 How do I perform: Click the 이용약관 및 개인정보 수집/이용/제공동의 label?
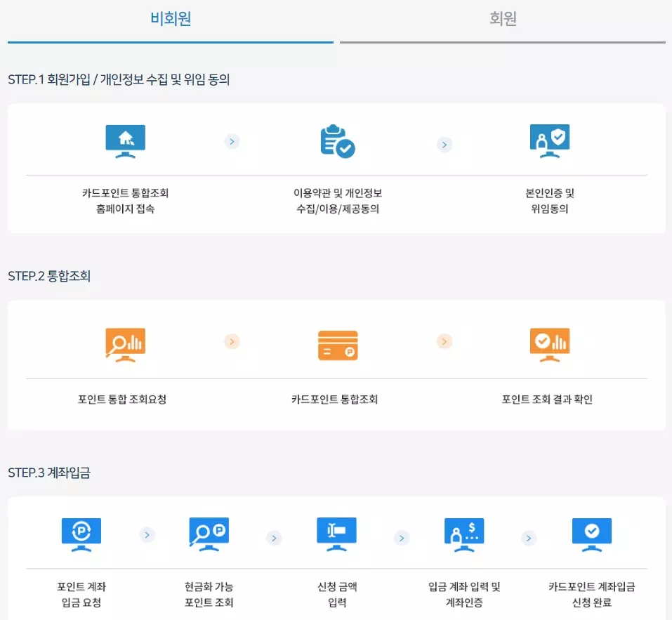338,201
